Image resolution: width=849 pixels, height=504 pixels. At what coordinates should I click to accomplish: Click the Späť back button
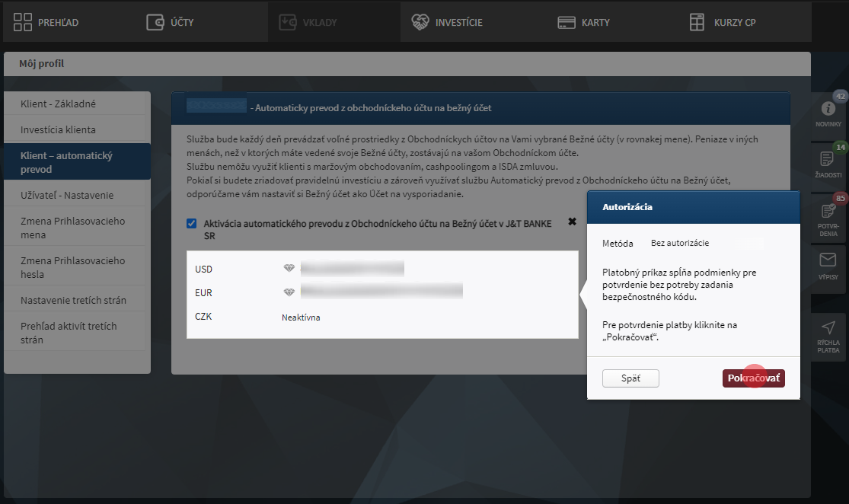630,378
